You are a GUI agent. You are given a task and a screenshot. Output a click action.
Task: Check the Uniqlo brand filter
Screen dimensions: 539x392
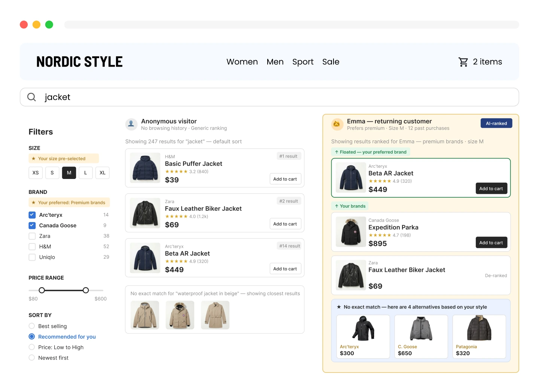pyautogui.click(x=32, y=257)
